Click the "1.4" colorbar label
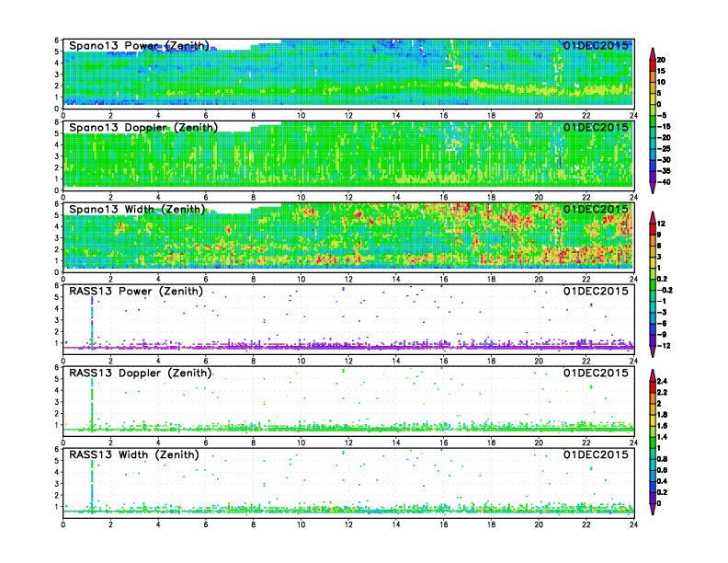 coord(663,437)
